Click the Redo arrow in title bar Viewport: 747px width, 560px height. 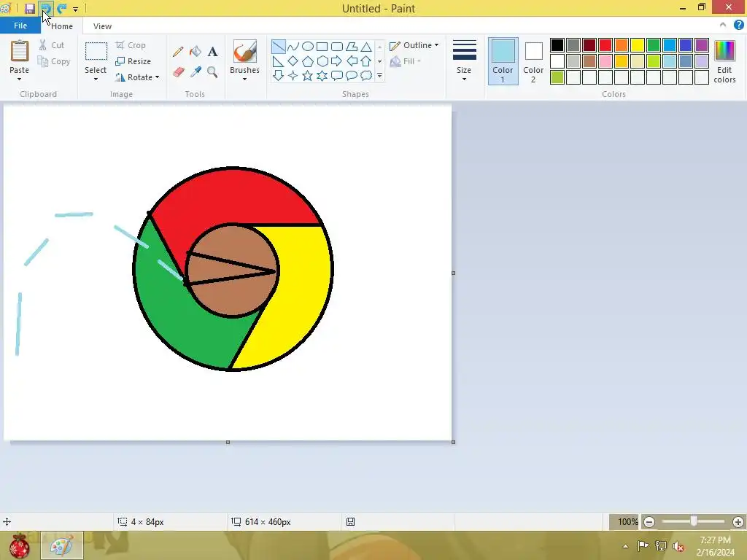pyautogui.click(x=62, y=9)
